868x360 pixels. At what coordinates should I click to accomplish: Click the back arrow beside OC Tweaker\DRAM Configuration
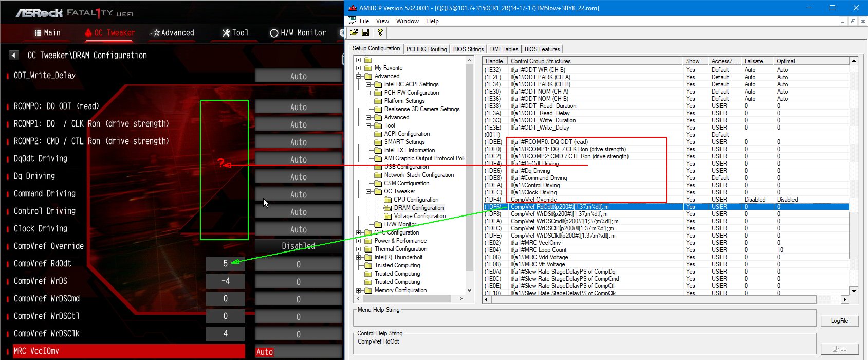(x=14, y=55)
